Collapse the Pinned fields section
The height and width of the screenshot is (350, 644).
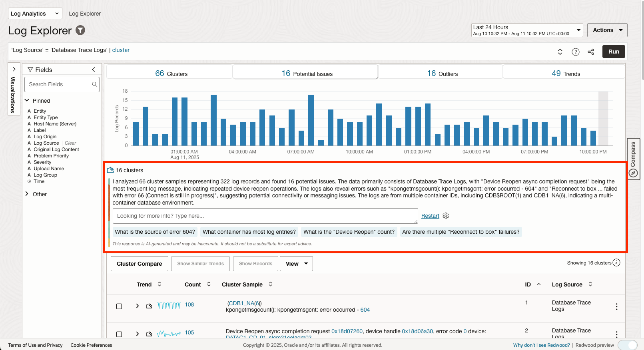(27, 100)
